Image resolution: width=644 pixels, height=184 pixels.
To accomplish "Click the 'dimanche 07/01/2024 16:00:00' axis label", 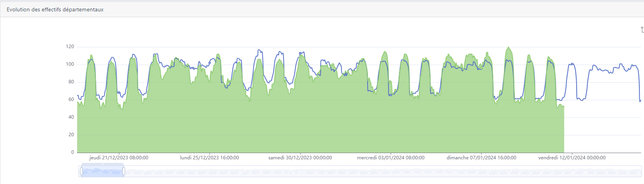I will point(481,158).
